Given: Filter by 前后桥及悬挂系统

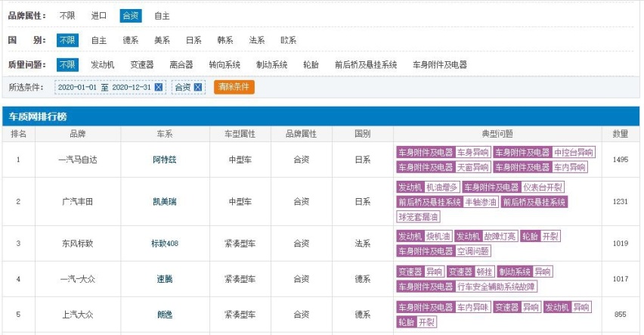Looking at the screenshot, I should (x=366, y=64).
